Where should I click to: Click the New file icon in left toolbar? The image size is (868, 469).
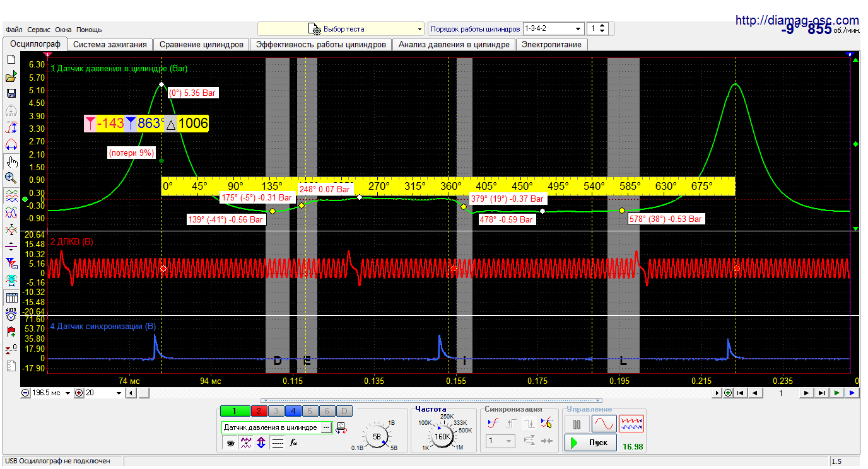point(11,59)
